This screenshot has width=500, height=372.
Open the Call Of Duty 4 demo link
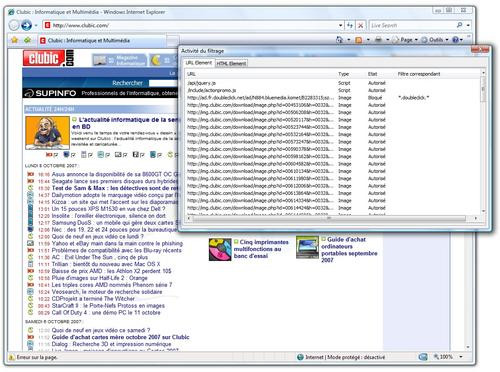tap(106, 313)
